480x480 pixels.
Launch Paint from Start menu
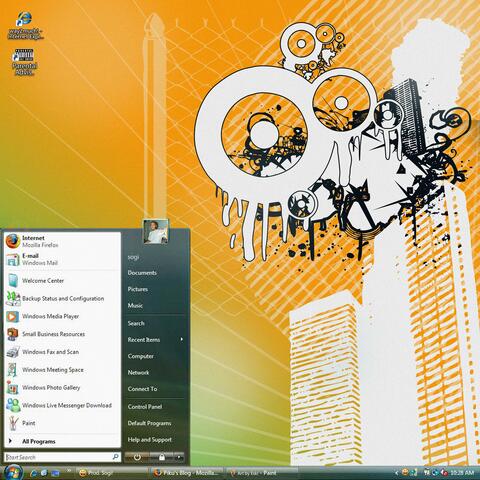62,423
